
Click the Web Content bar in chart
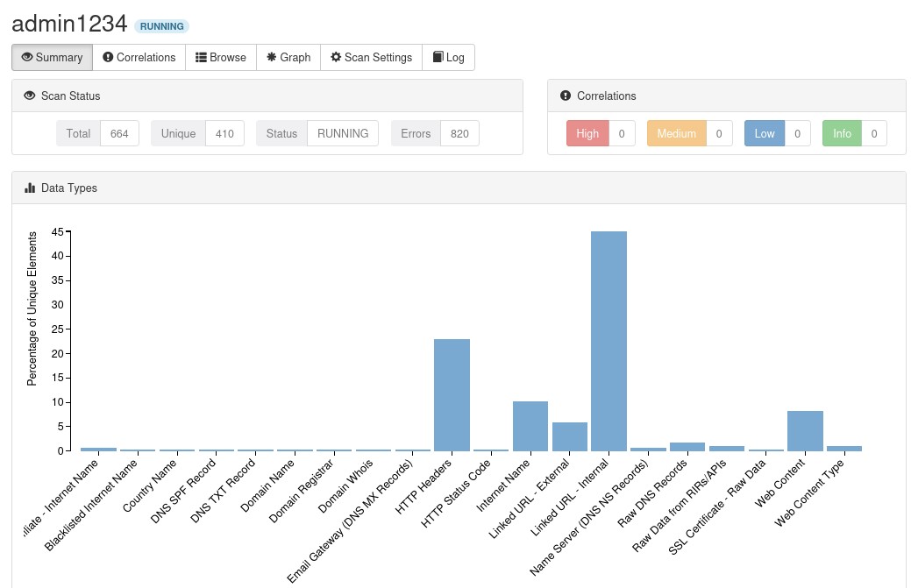tap(805, 430)
